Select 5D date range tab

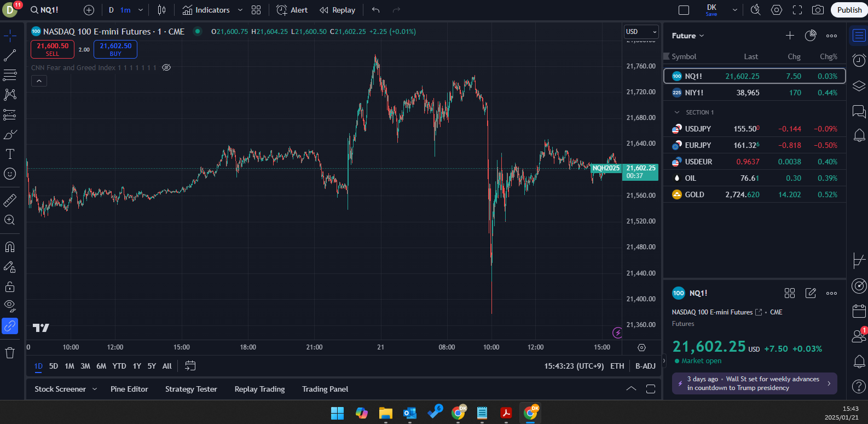click(54, 366)
